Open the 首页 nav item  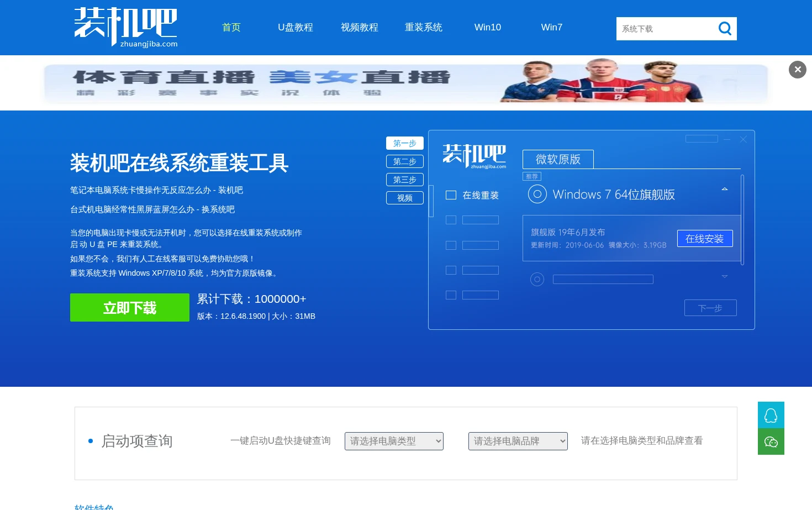coord(231,27)
